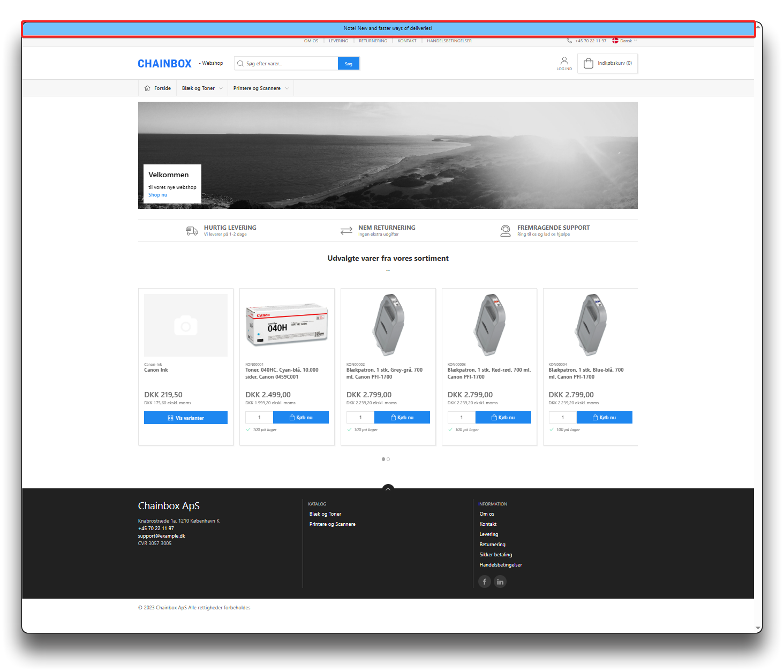784x672 pixels.
Task: Click the LinkedIn icon in footer
Action: point(500,582)
